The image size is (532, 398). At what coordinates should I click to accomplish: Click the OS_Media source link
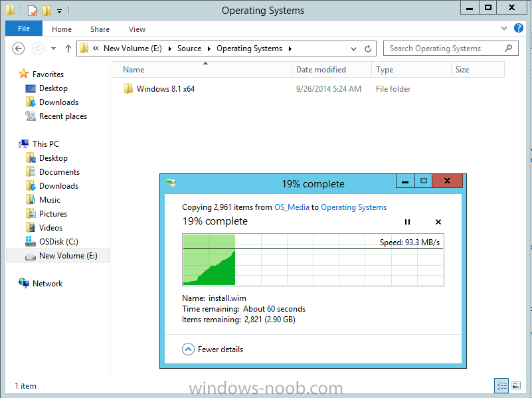[292, 207]
